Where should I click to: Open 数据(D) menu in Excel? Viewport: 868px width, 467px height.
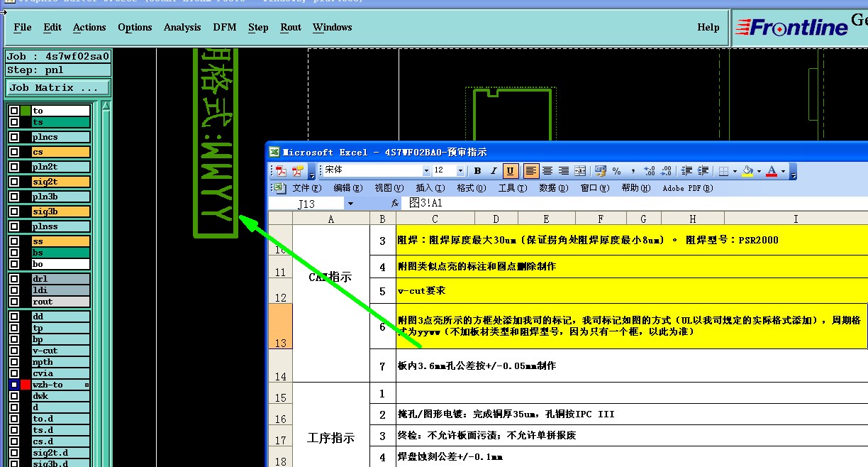coord(553,188)
